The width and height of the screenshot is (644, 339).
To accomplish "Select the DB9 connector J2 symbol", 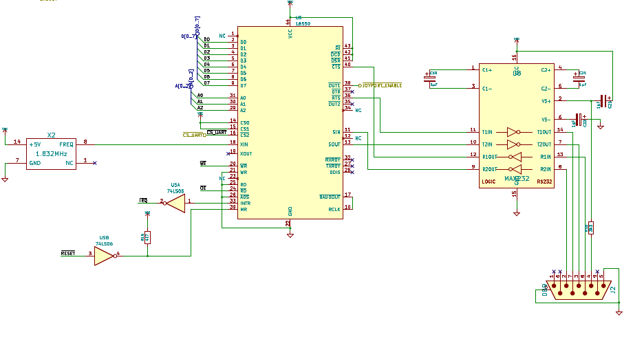I will tap(579, 289).
